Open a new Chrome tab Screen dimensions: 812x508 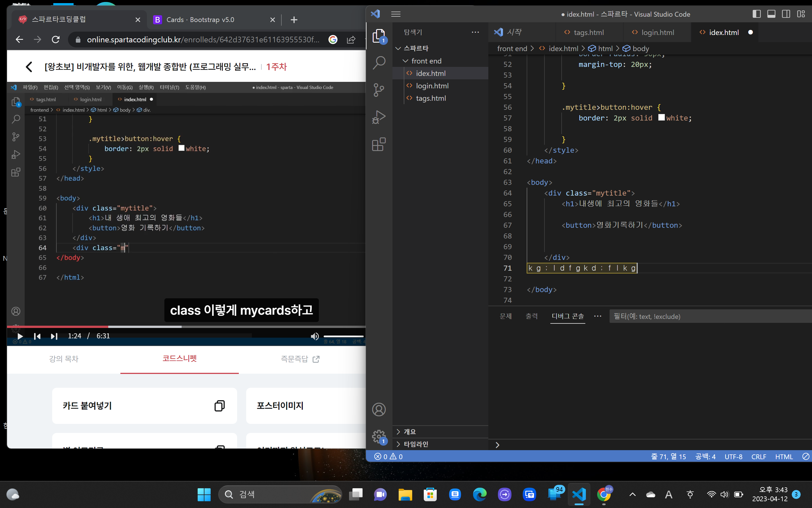pyautogui.click(x=294, y=20)
